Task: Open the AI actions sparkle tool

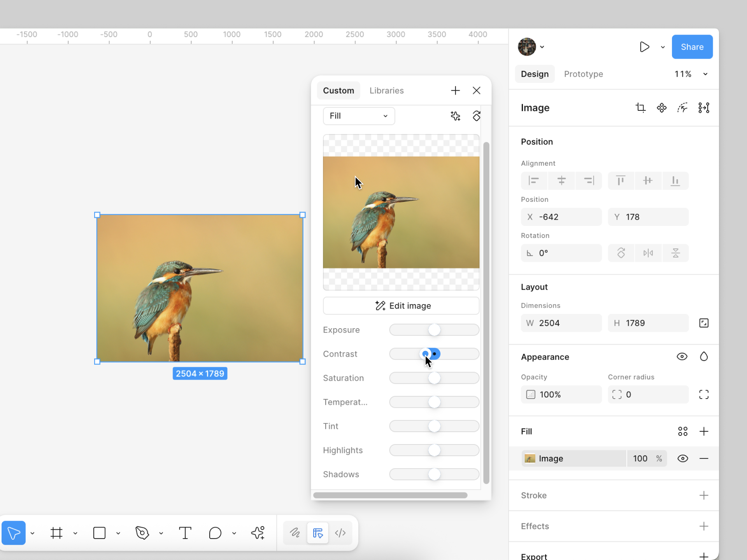Action: click(258, 533)
